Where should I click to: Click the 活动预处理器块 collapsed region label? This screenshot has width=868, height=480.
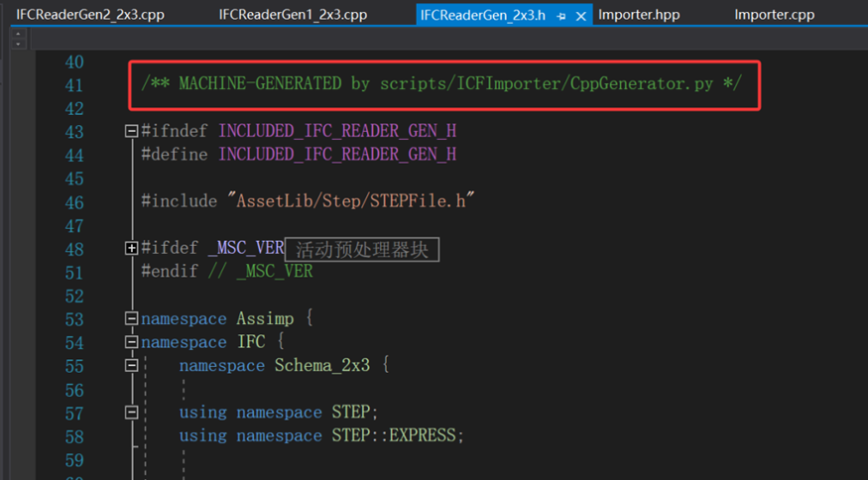click(x=362, y=250)
